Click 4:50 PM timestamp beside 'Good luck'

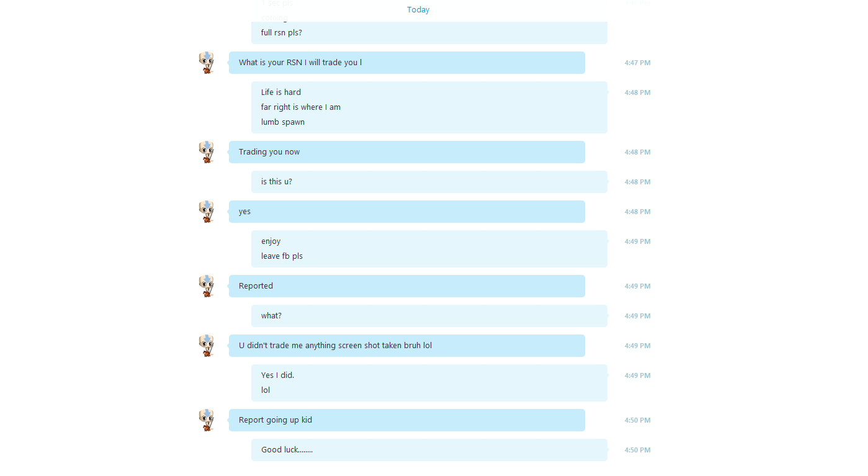pos(638,450)
